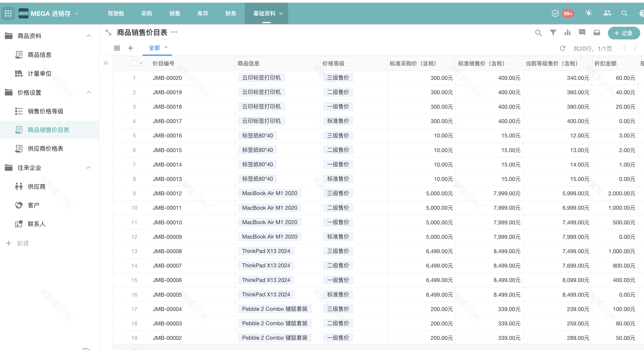
Task: Click 标准售价 tag in row JMB-00005
Action: click(x=338, y=295)
